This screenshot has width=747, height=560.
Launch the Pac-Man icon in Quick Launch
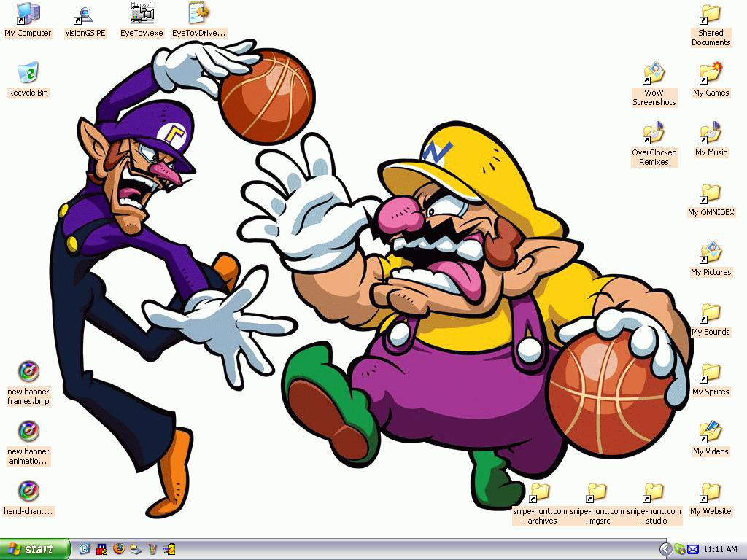[101, 549]
